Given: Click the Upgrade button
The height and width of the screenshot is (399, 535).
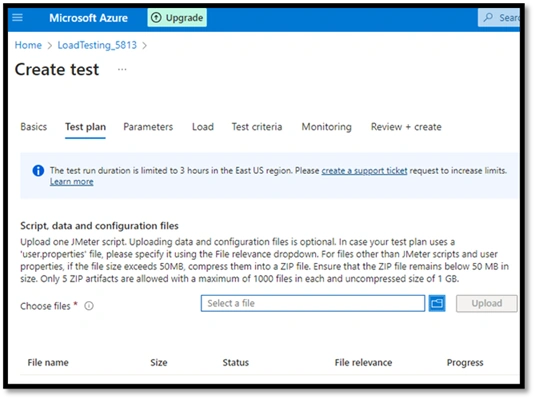Looking at the screenshot, I should (177, 18).
